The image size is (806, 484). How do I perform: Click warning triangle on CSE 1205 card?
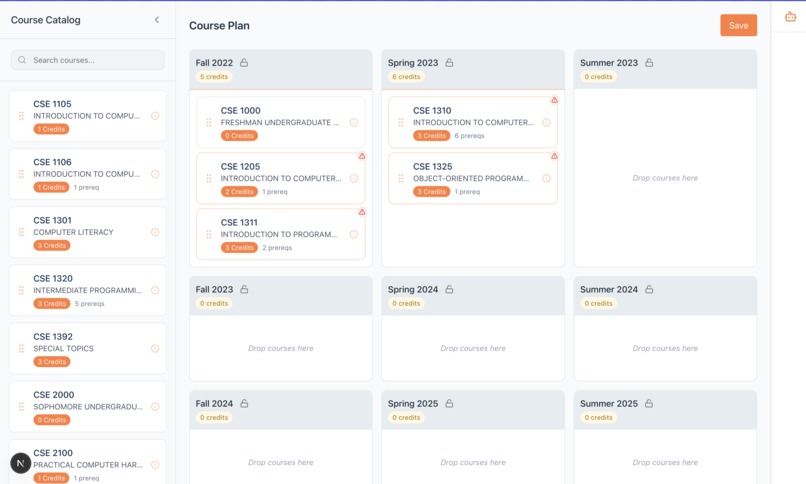coord(362,156)
